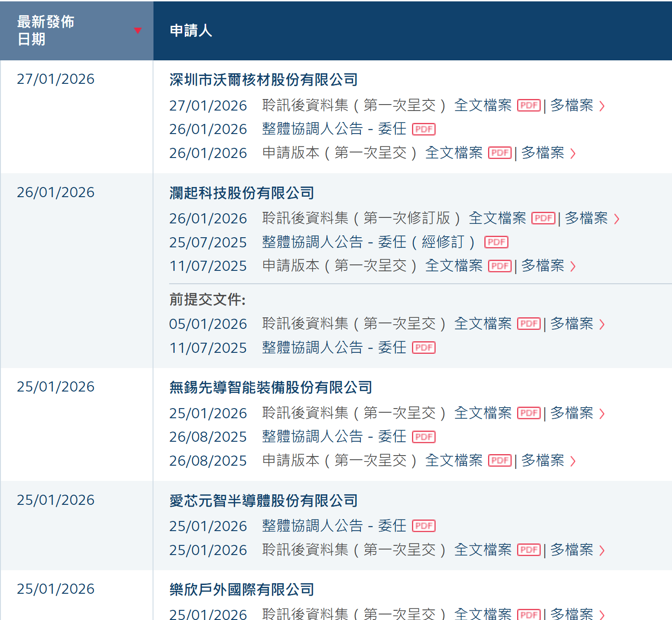672x620 pixels.
Task: Expand 多檔案 for 愛芯元智 聆訊後資料集
Action: tap(578, 550)
